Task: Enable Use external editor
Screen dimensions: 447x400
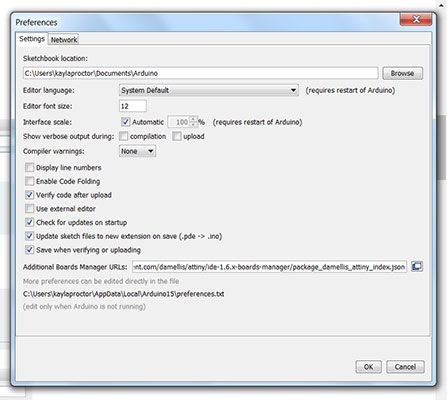Action: tap(30, 209)
